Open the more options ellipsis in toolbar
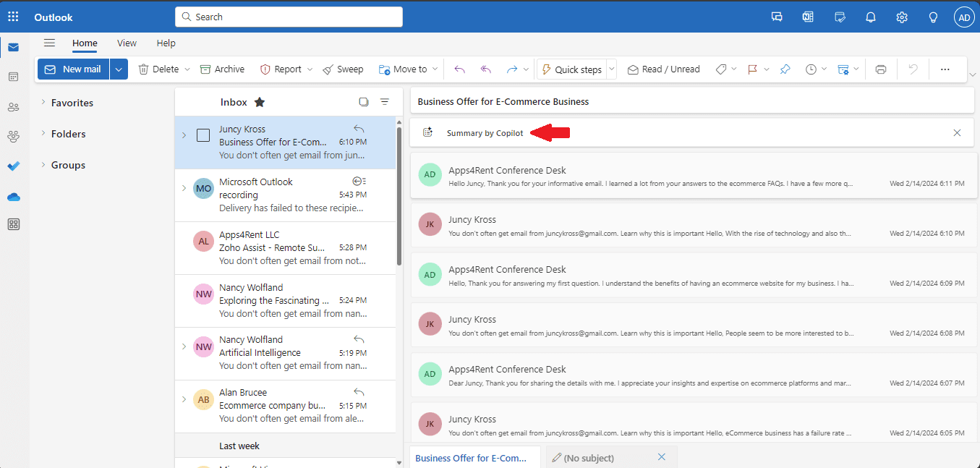980x468 pixels. [x=945, y=69]
